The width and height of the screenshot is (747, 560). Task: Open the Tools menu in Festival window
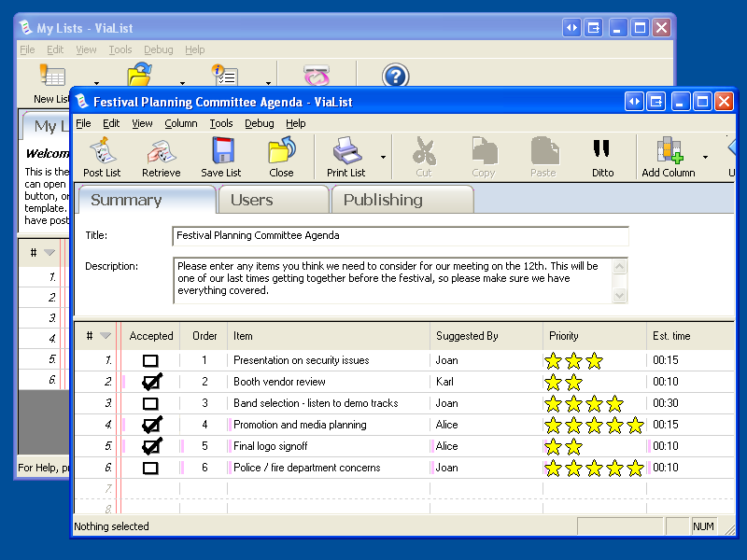pos(221,123)
